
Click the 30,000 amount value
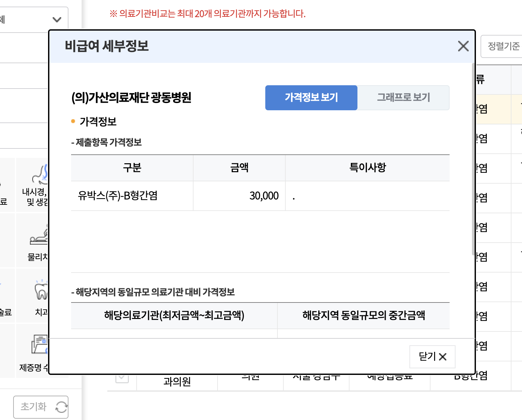264,196
